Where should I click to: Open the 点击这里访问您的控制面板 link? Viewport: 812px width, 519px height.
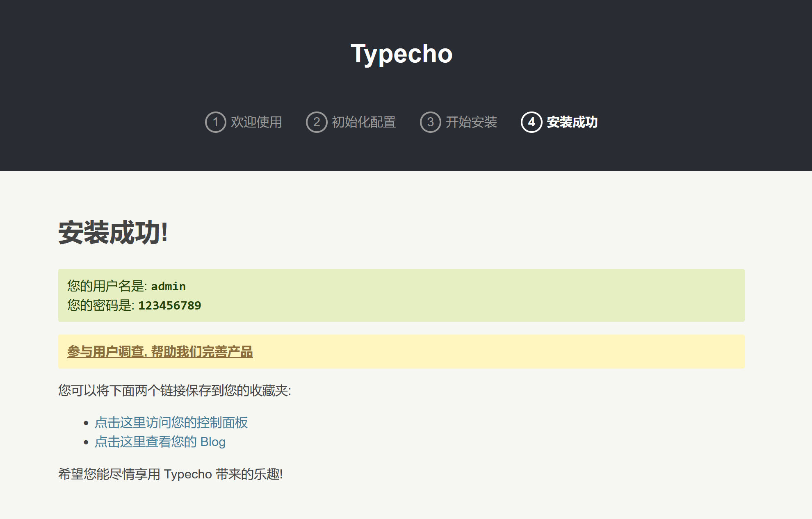pos(171,423)
